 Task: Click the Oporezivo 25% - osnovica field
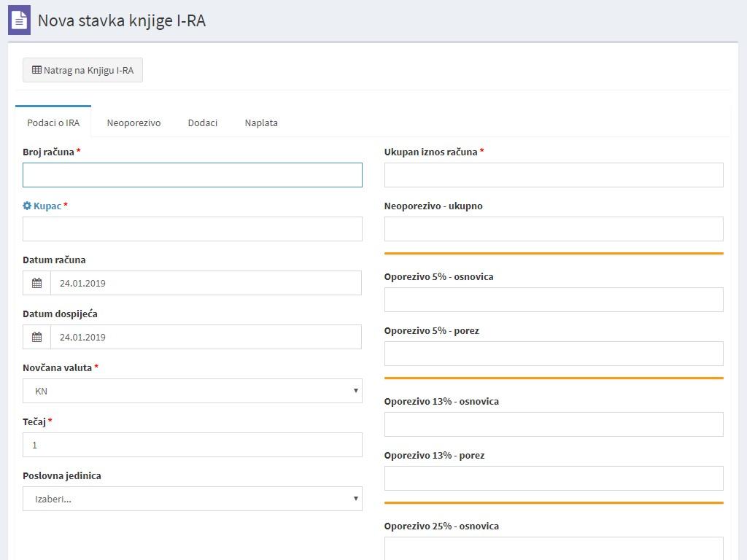coord(554,548)
